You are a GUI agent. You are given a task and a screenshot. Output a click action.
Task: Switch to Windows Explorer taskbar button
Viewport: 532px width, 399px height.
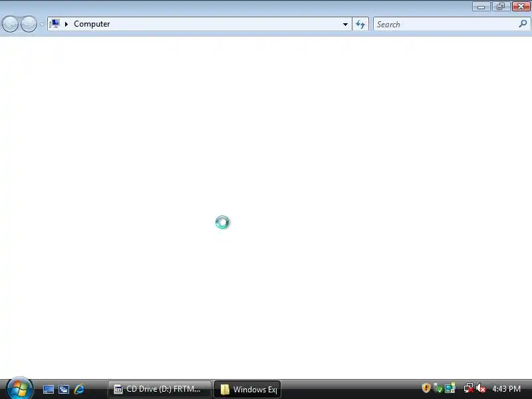pos(247,389)
